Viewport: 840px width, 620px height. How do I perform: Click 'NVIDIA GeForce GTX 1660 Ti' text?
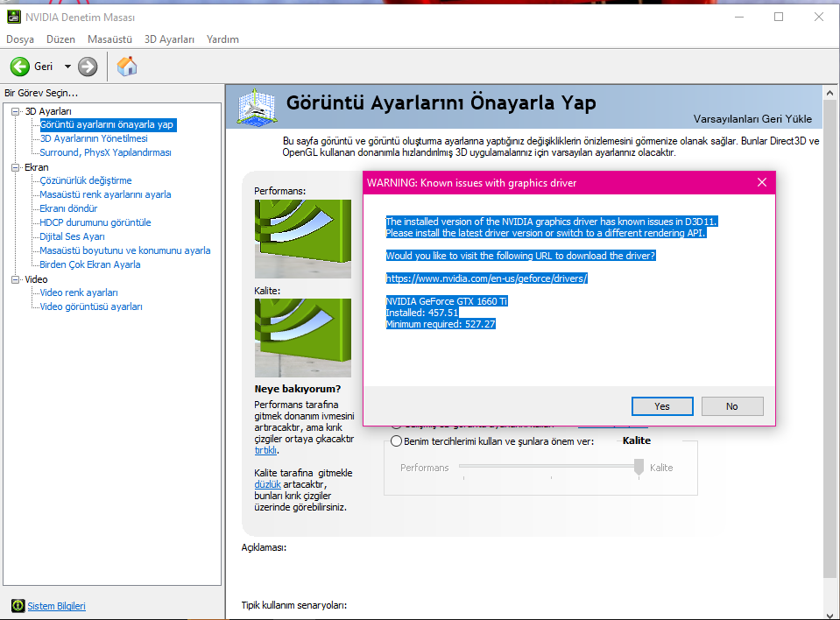[446, 301]
